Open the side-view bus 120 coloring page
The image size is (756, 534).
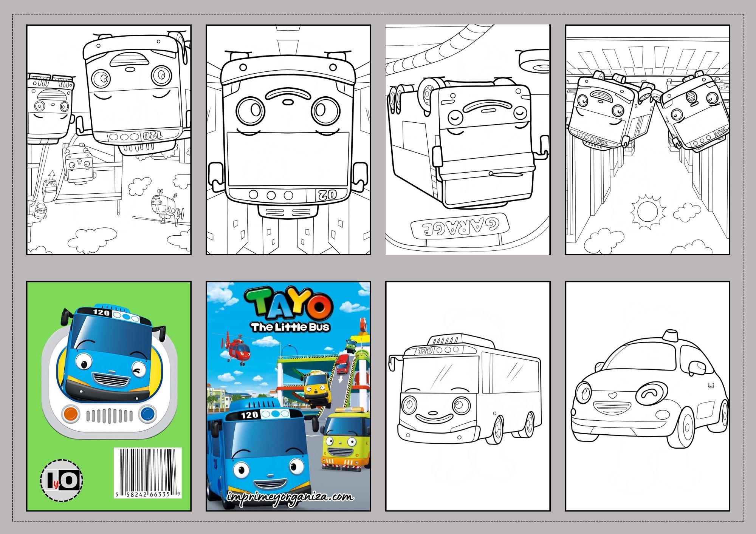(468, 396)
